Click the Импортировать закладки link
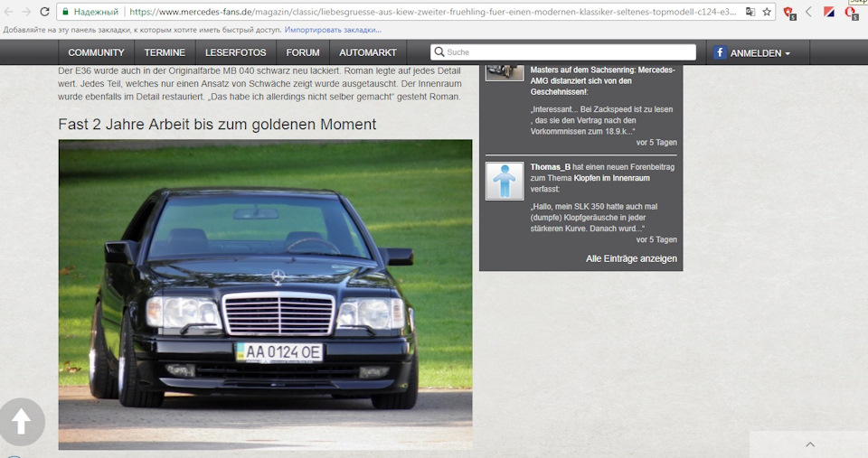The image size is (868, 458). pos(333,30)
